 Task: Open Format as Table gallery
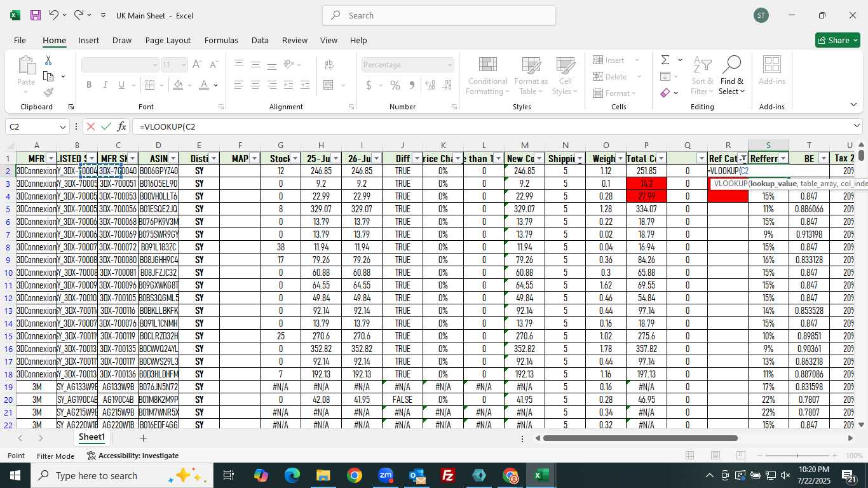coord(531,76)
